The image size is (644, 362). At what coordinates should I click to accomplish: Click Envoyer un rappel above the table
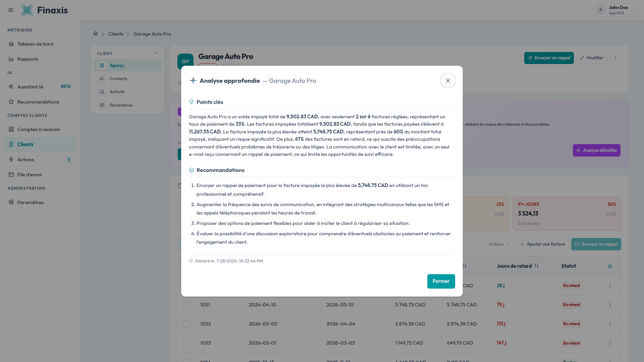pos(596,244)
